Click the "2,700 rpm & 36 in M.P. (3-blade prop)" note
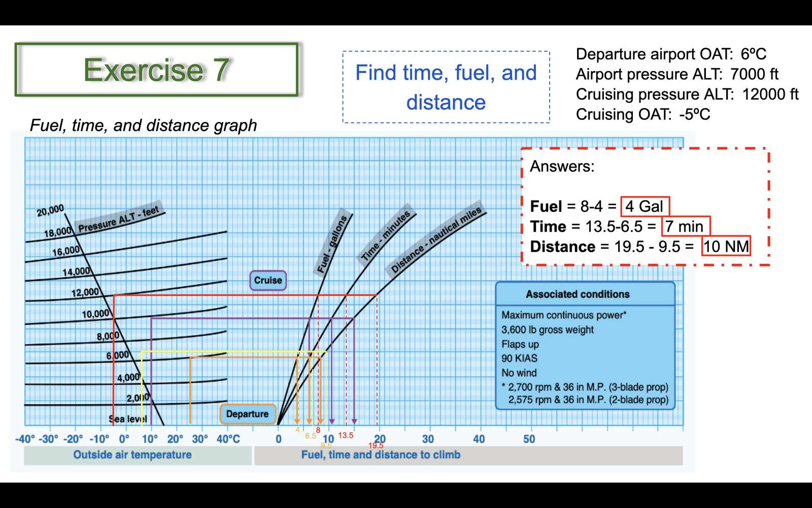 pos(588,387)
